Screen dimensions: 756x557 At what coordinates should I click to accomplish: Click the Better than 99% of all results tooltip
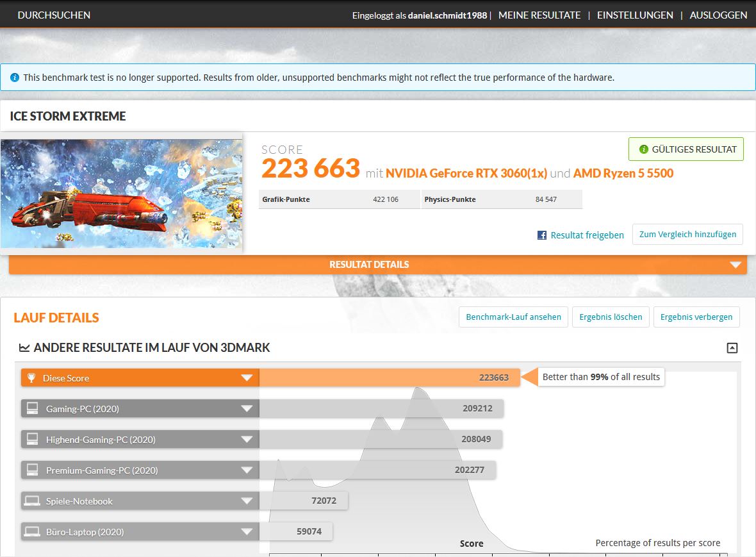point(601,377)
